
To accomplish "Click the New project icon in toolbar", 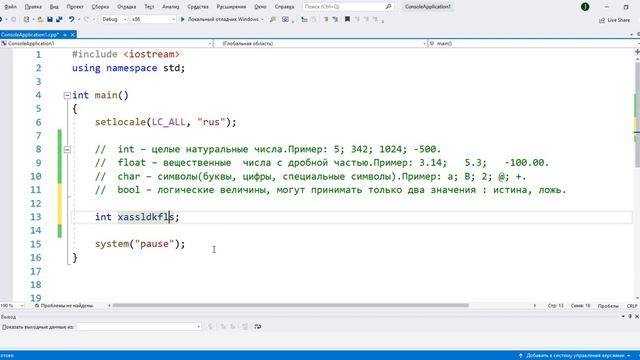I will (x=27, y=19).
